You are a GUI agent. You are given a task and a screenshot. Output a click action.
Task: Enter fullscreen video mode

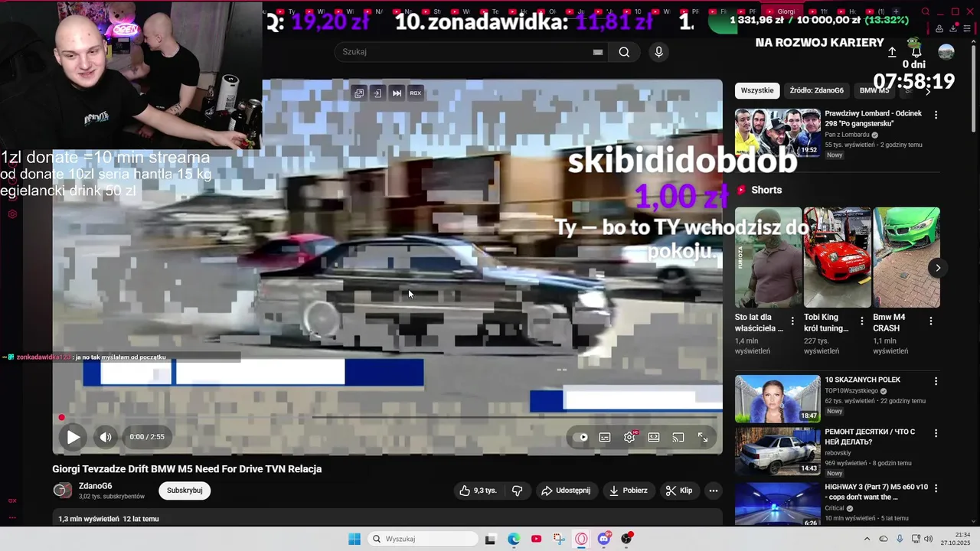pyautogui.click(x=703, y=437)
